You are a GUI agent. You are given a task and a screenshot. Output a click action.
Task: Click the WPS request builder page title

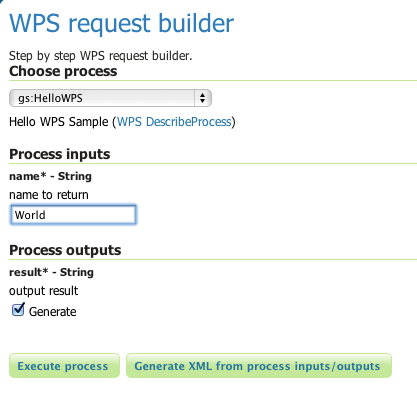[122, 23]
